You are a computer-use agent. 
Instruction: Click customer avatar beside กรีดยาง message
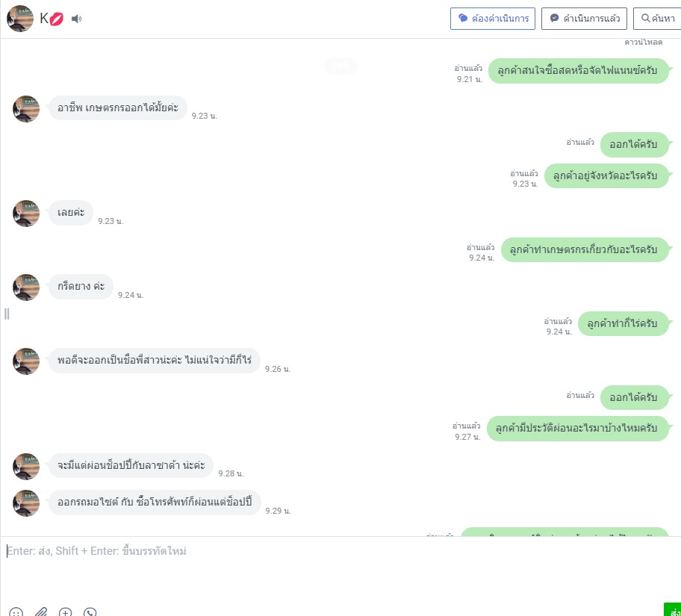click(26, 287)
